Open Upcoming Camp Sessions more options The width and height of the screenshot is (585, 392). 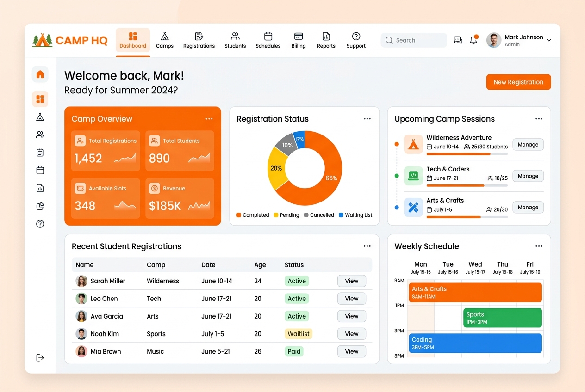point(539,119)
